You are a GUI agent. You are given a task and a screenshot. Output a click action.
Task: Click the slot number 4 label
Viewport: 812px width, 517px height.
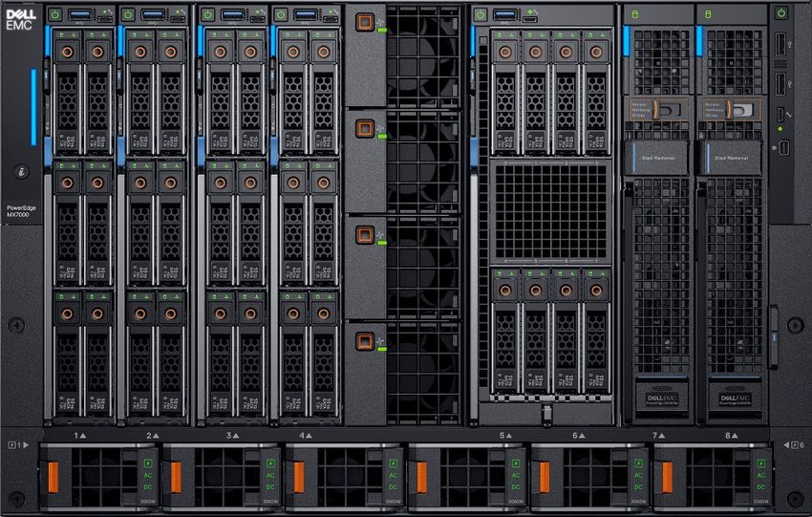[306, 436]
